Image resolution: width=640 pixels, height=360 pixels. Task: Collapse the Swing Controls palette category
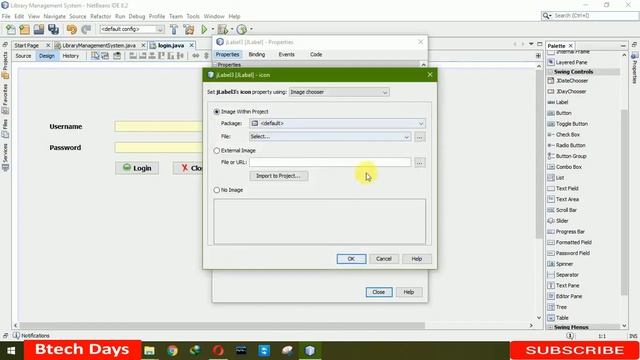(x=551, y=72)
